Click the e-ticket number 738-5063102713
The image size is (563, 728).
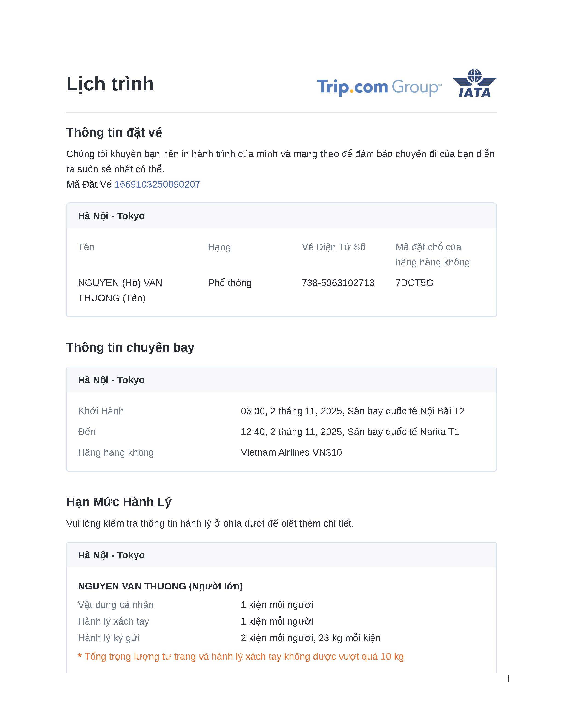338,283
